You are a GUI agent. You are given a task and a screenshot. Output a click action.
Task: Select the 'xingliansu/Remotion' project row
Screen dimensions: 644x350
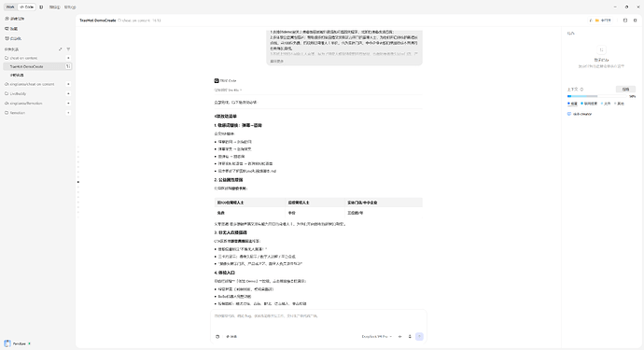(x=37, y=103)
